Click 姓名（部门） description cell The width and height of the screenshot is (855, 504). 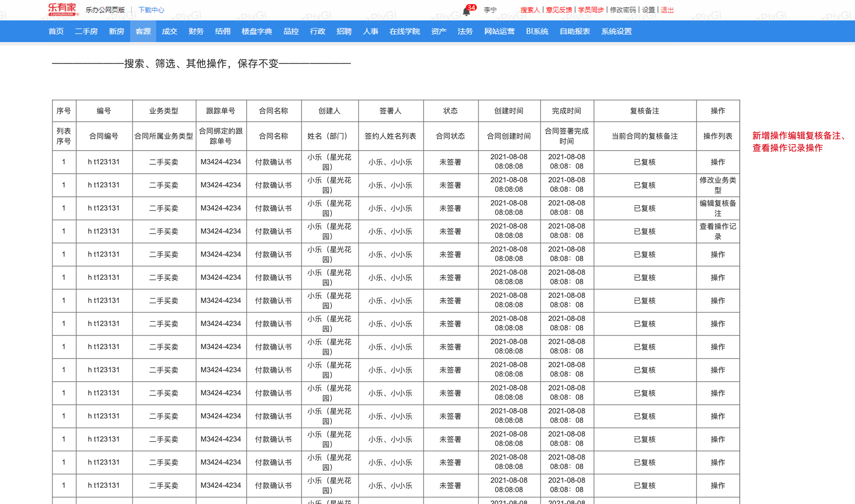click(x=329, y=136)
